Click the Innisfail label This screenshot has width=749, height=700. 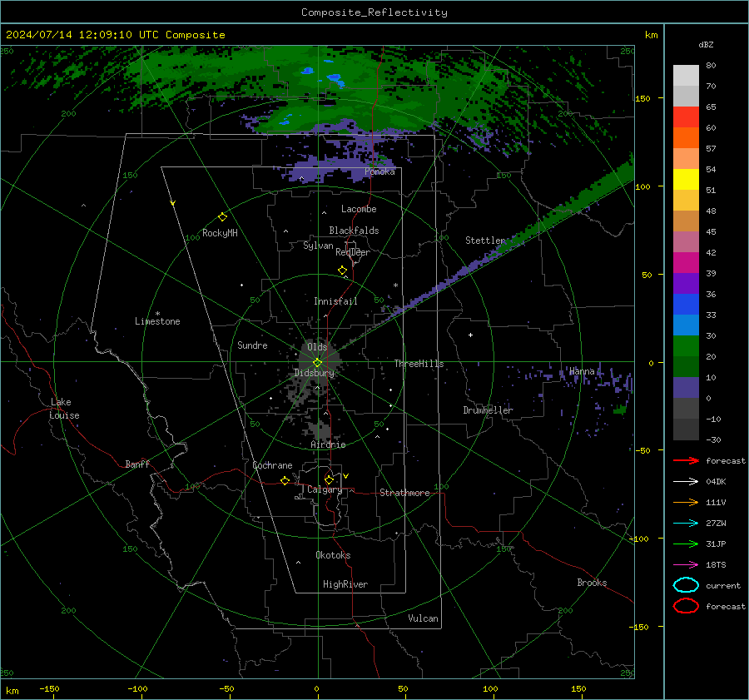[x=335, y=301]
